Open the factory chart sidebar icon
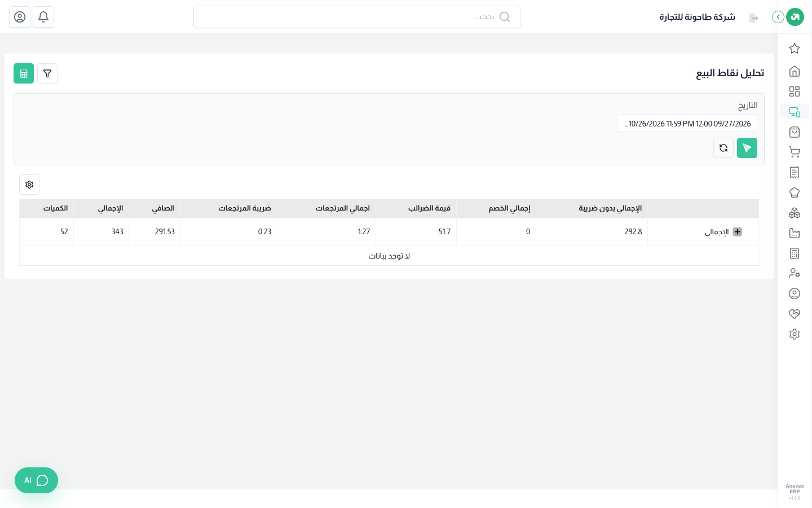This screenshot has height=508, width=812. click(x=795, y=233)
